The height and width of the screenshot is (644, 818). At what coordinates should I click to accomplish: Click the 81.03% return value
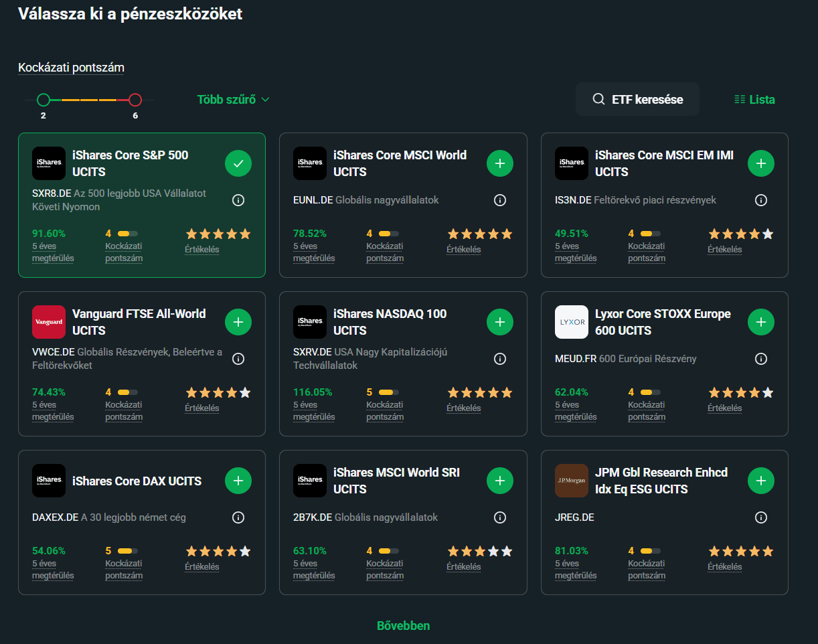coord(572,551)
